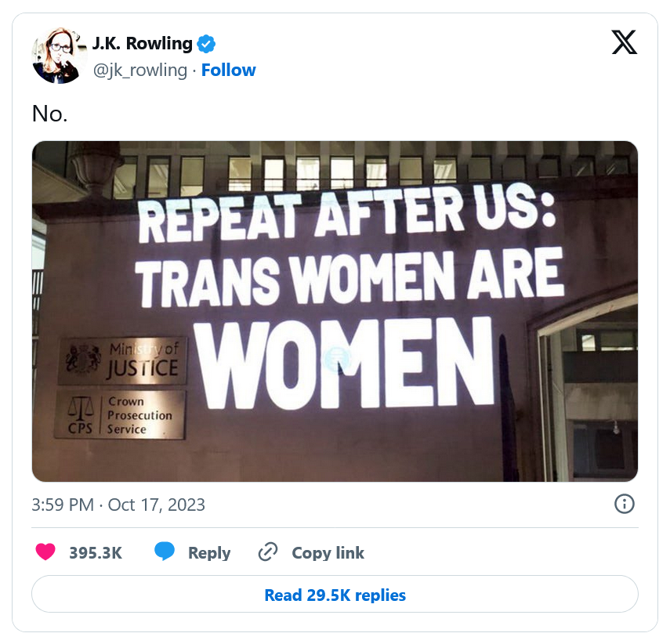Click the Crown Prosecution Service sign in photo
The width and height of the screenshot is (670, 644).
point(120,415)
